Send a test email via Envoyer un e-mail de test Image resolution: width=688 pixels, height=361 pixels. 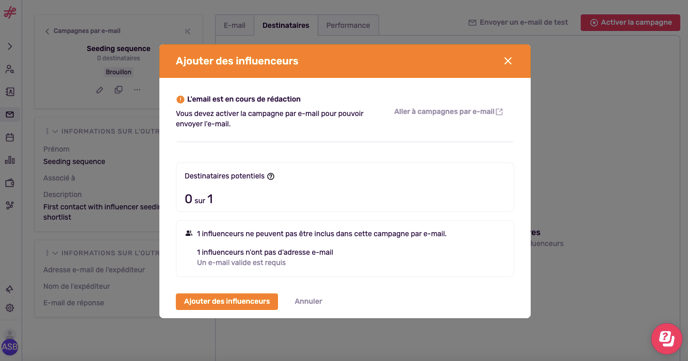click(518, 22)
